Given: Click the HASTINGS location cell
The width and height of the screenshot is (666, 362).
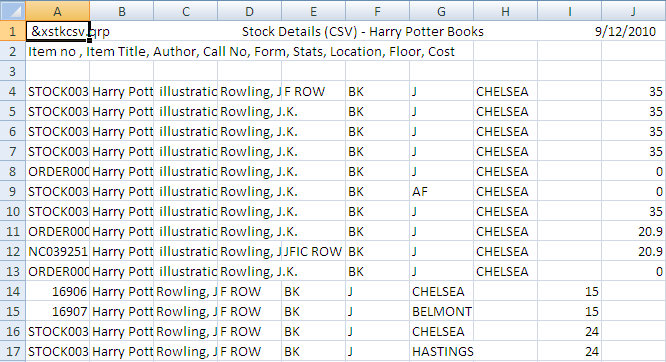Looking at the screenshot, I should (441, 351).
